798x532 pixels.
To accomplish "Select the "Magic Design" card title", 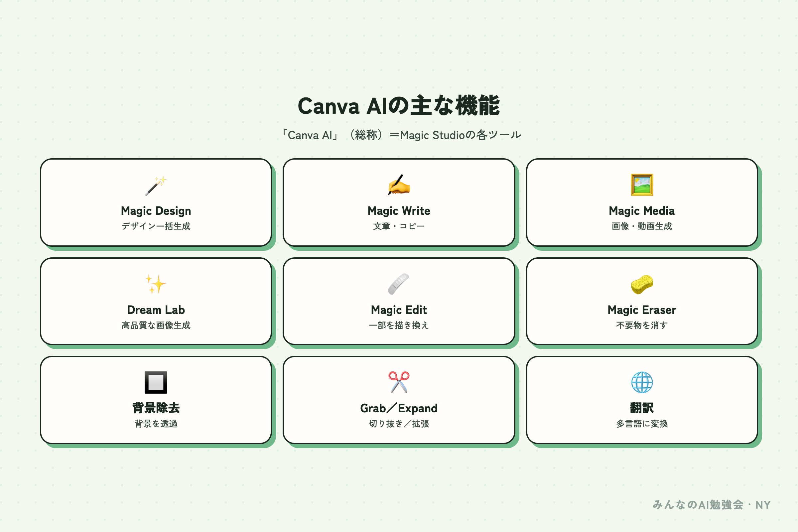I will click(156, 211).
